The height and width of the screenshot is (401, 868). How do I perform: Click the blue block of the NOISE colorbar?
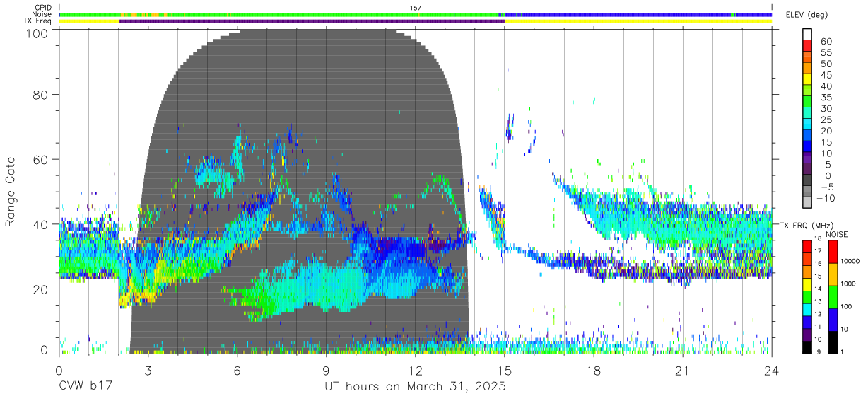[833, 320]
